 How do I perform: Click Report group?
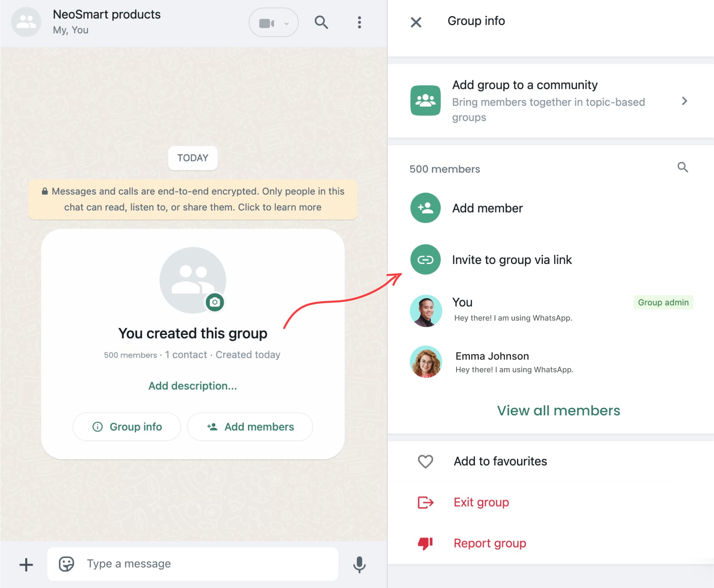point(489,543)
